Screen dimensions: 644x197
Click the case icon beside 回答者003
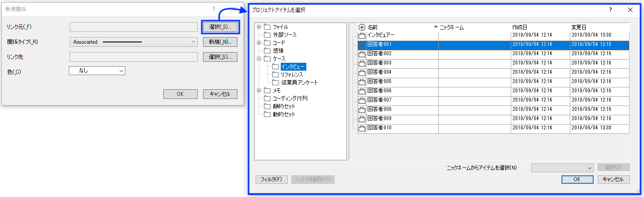pyautogui.click(x=362, y=64)
